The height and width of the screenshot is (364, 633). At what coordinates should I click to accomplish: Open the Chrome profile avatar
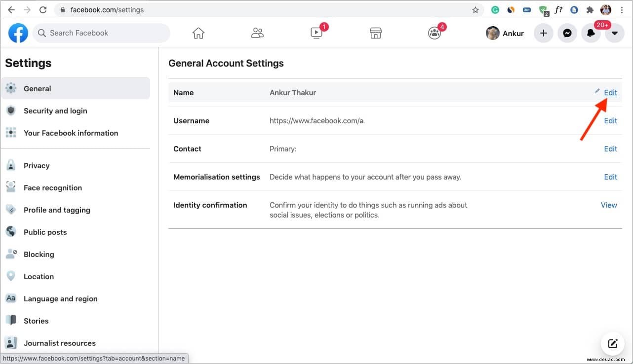(606, 10)
